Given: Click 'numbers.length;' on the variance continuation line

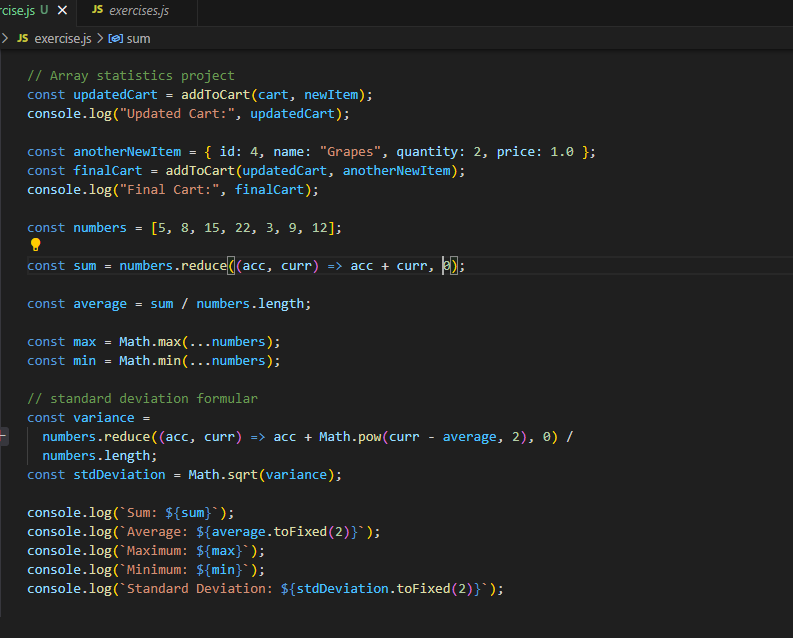Looking at the screenshot, I should (x=100, y=455).
